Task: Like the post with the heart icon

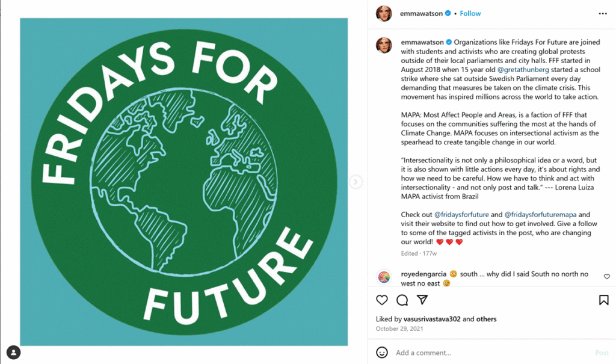Action: (x=382, y=300)
